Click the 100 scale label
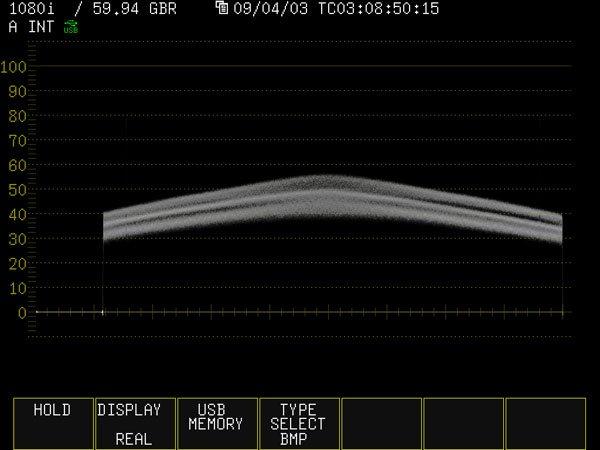Viewport: 600px width, 450px height. 13,67
